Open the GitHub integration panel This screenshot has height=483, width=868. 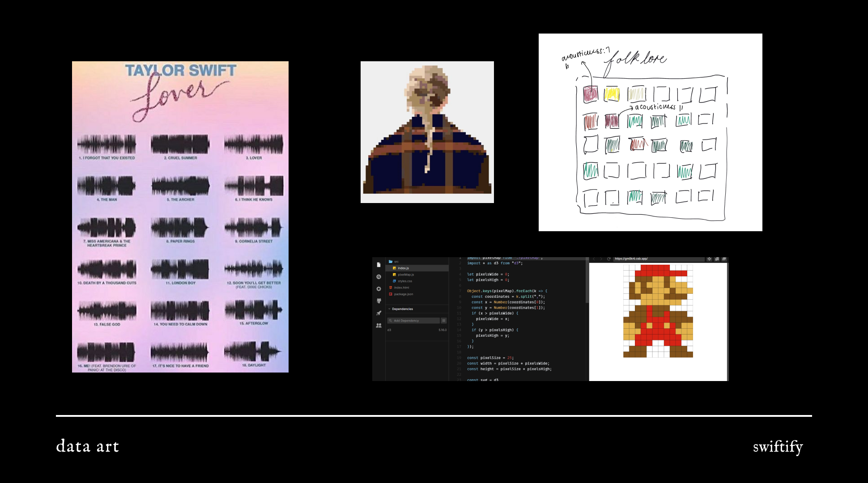(x=379, y=301)
